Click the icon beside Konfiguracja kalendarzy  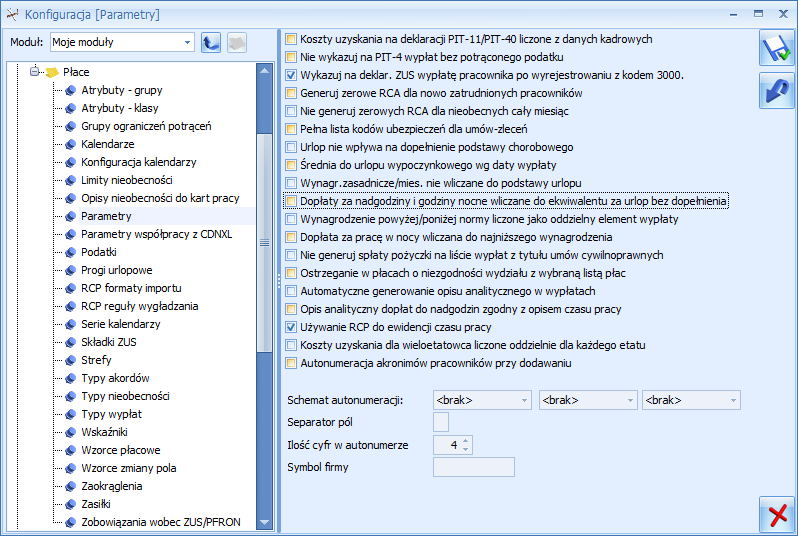pos(71,163)
